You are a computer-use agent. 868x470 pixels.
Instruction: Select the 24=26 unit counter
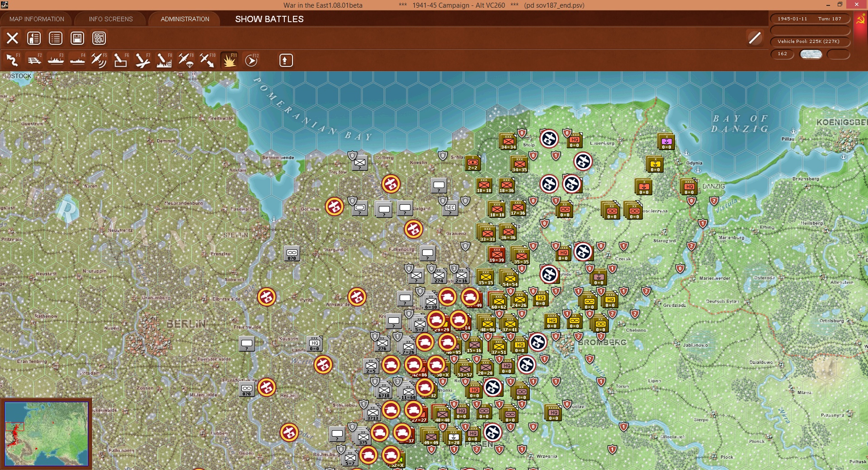[519, 300]
